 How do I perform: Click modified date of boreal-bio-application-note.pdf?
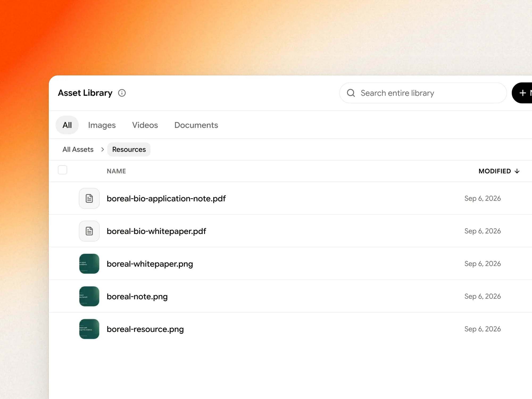[483, 198]
